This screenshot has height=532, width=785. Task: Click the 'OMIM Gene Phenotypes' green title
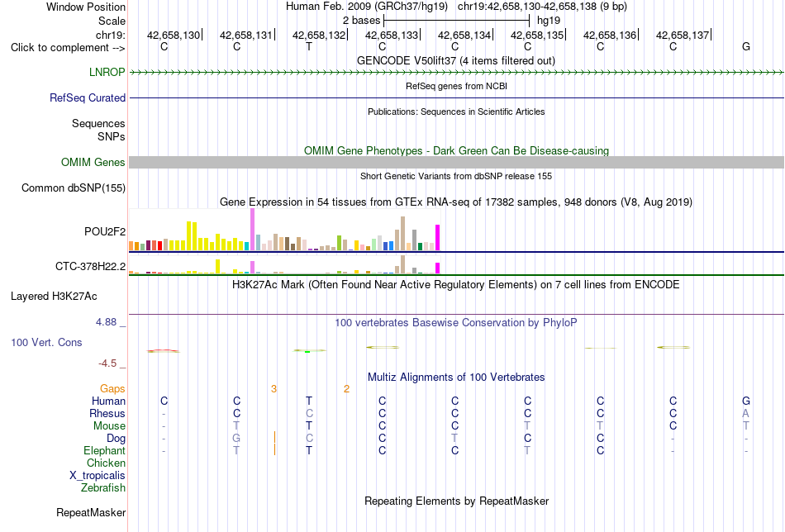click(x=456, y=150)
